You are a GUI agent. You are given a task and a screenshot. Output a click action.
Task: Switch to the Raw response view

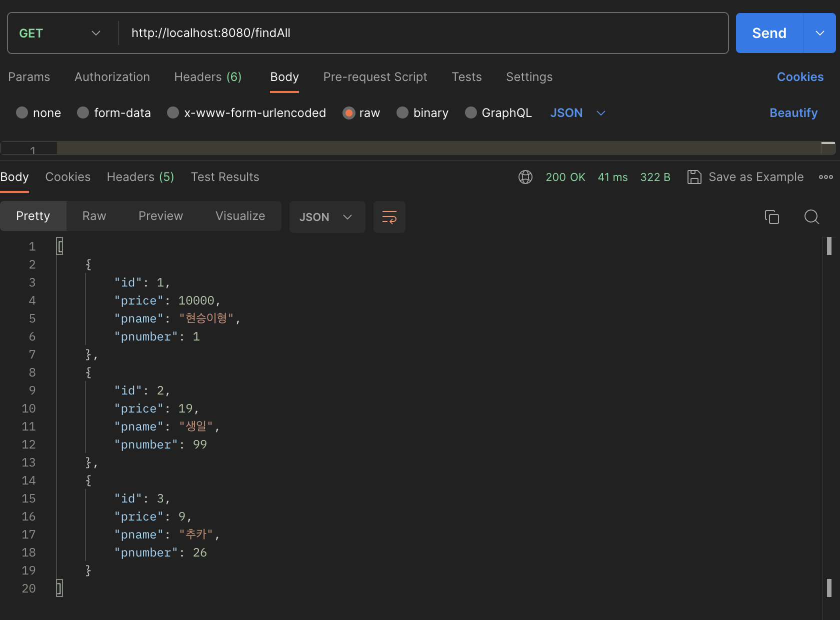coord(94,216)
